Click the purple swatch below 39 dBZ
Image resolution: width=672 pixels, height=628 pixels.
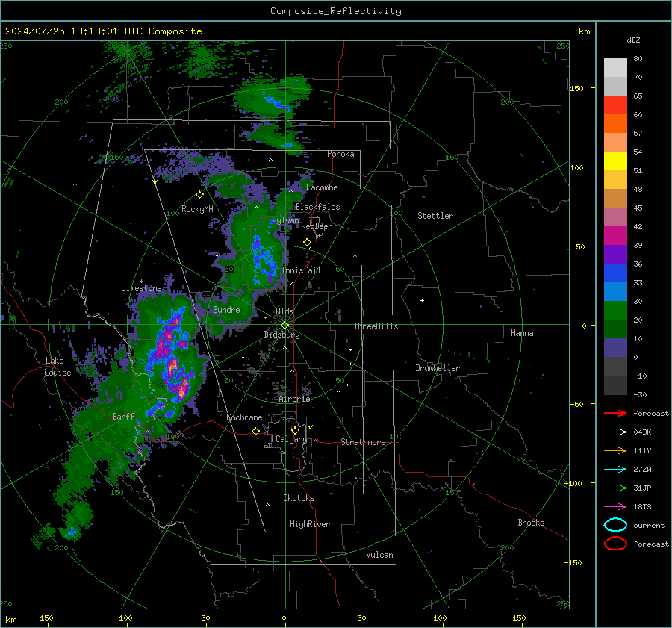point(615,255)
